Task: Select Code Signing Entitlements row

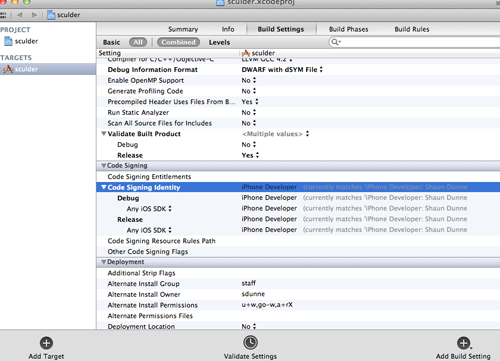Action: (x=298, y=177)
